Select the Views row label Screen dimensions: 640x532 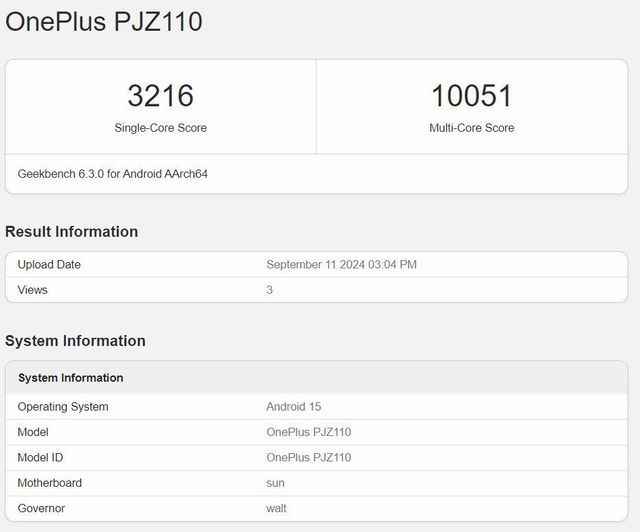(33, 290)
